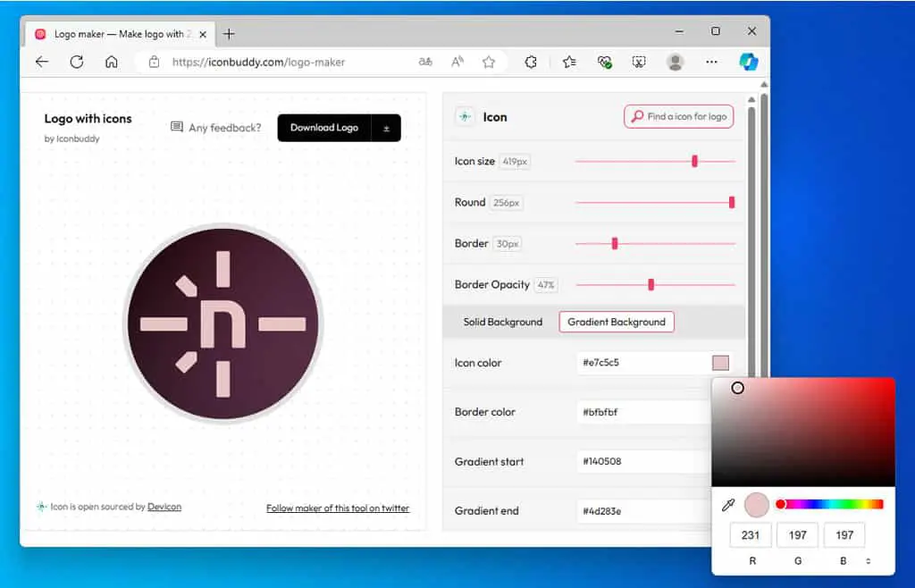915x588 pixels.
Task: Click the browser refresh icon
Action: pyautogui.click(x=77, y=62)
